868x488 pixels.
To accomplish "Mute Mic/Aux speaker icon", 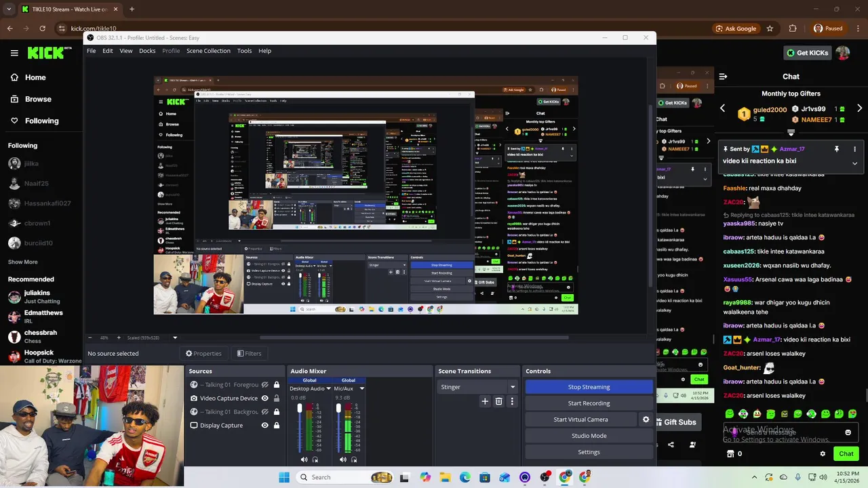I will pyautogui.click(x=343, y=460).
